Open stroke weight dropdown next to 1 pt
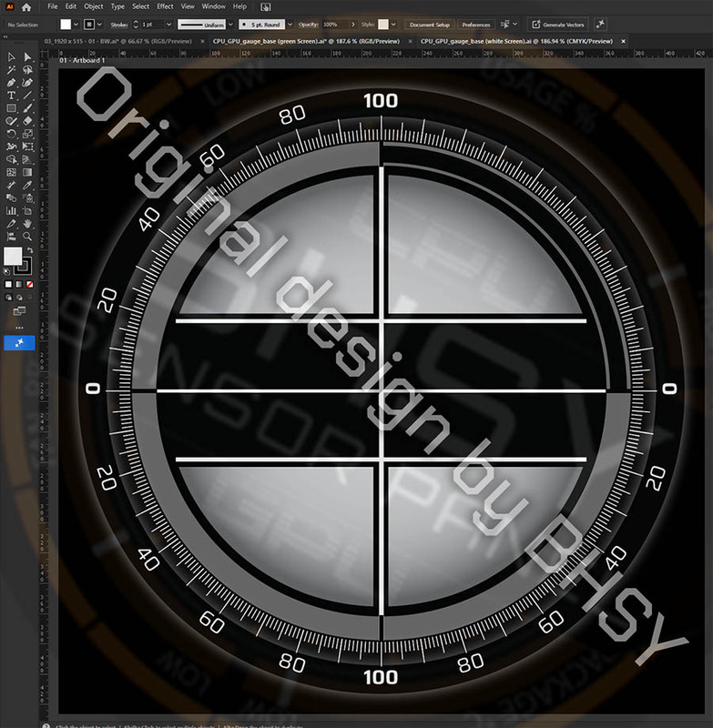The image size is (713, 728). click(169, 25)
